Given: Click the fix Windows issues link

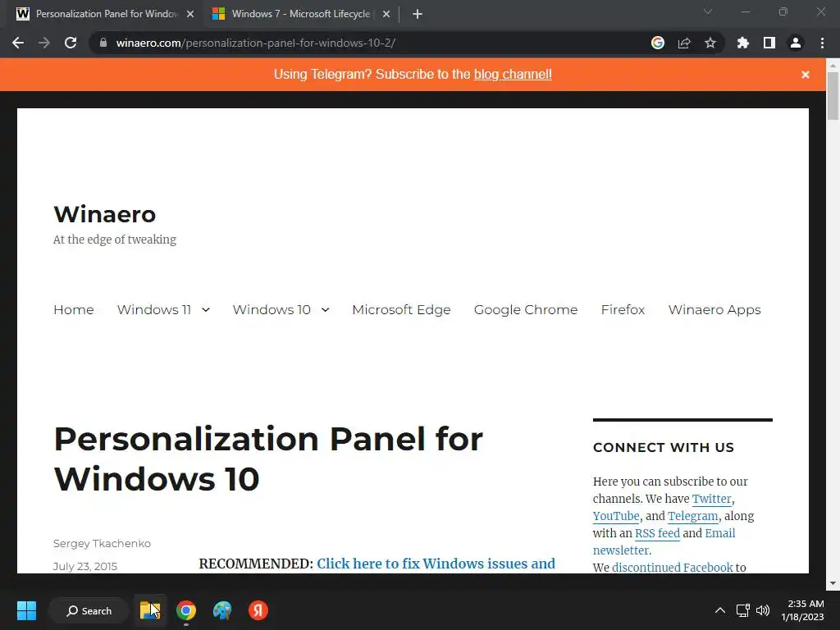Looking at the screenshot, I should click(x=436, y=564).
